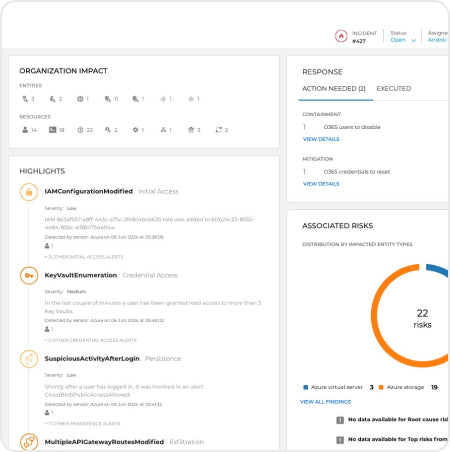Viewport: 450px width, 452px height.
Task: Click 'O365 credentials to reset' text
Action: [357, 172]
